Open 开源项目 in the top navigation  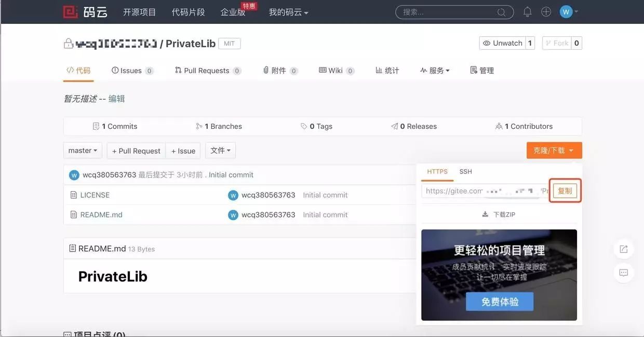point(139,12)
